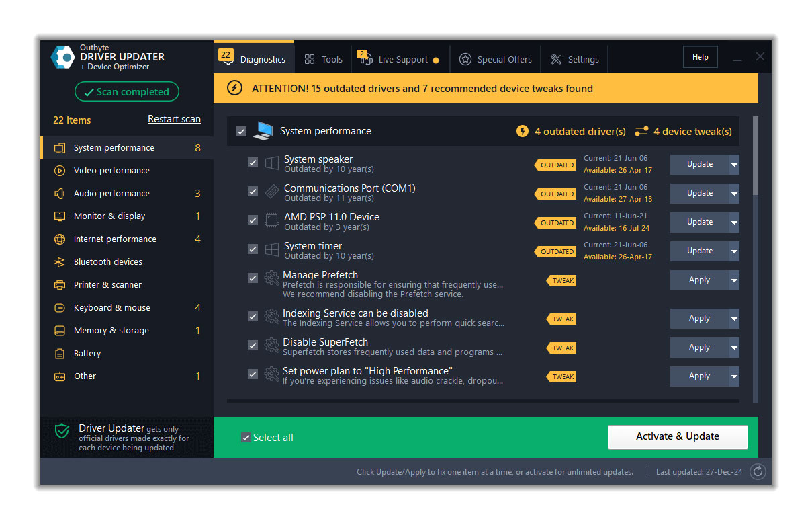Screen dimensions: 812x525
Task: Click Apply for Manage Prefetch tweak
Action: click(700, 280)
